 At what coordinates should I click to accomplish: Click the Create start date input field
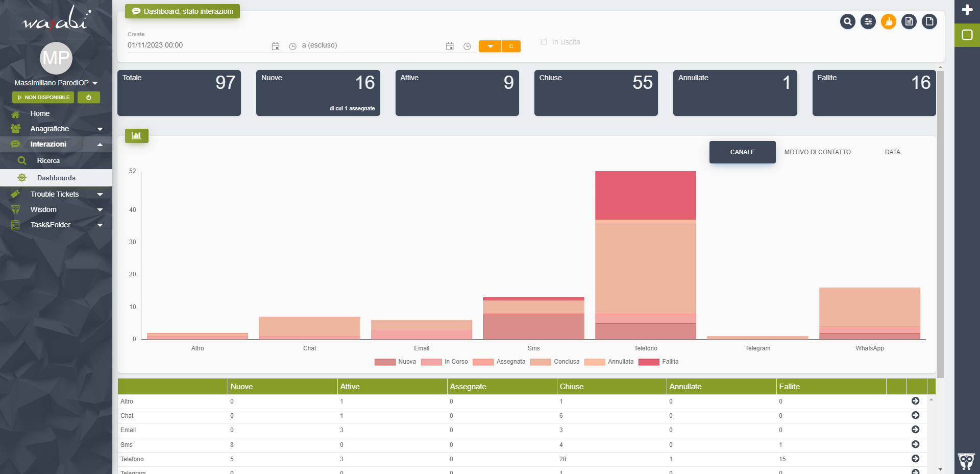point(197,45)
